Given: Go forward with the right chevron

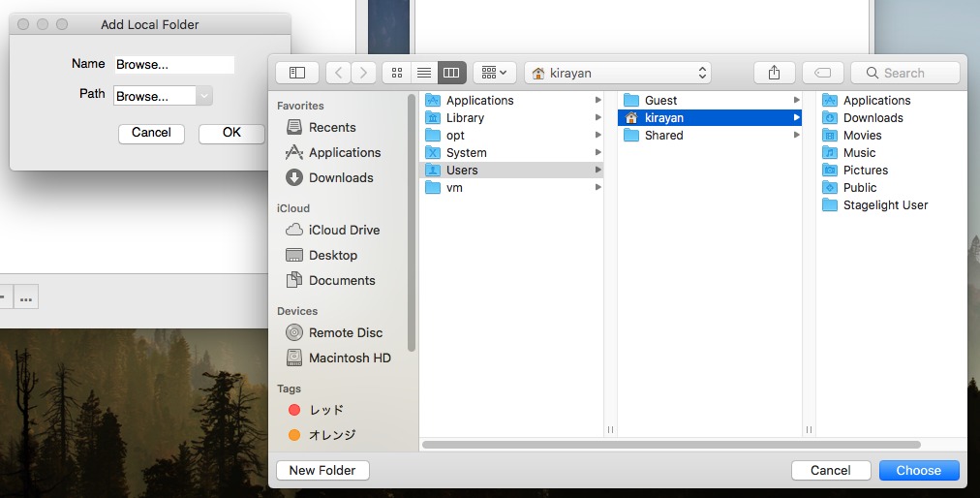Looking at the screenshot, I should [x=363, y=73].
